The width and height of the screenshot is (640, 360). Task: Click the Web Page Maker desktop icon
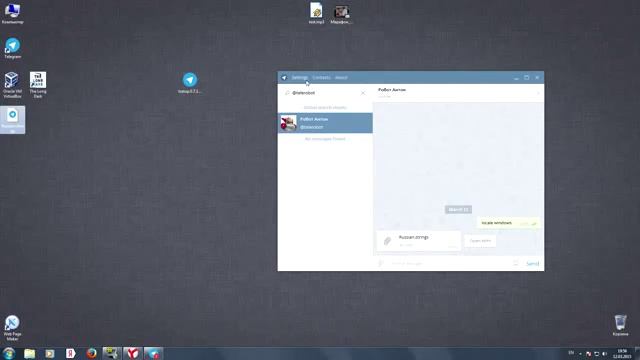(12, 328)
